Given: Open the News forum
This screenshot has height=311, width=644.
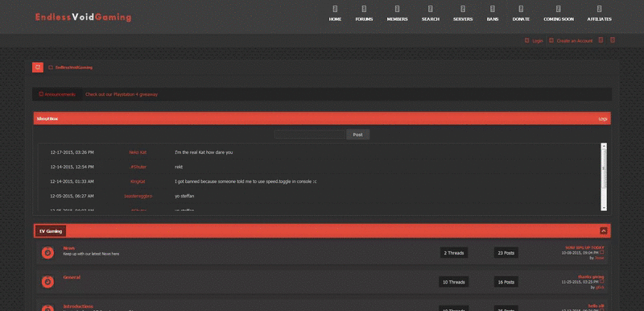Looking at the screenshot, I should click(69, 247).
